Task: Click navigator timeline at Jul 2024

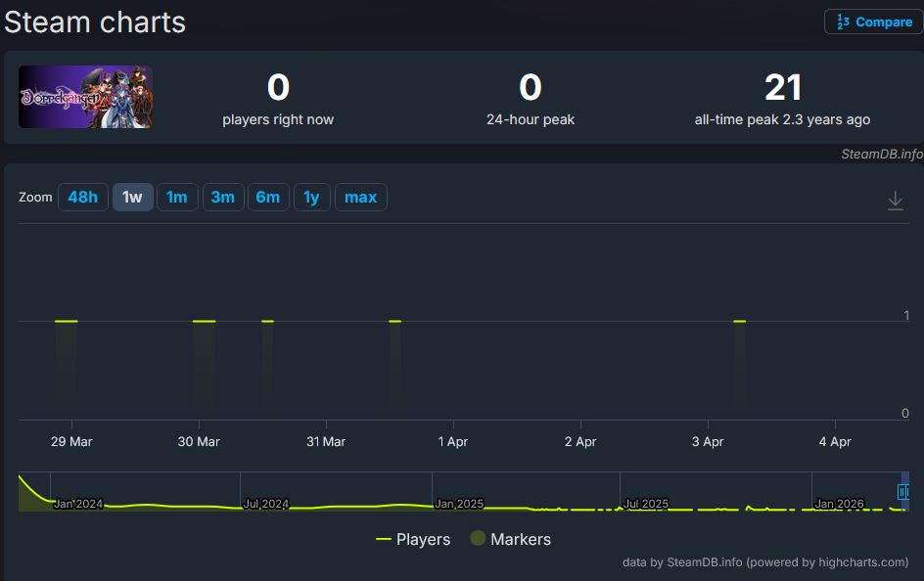Action: pyautogui.click(x=266, y=504)
